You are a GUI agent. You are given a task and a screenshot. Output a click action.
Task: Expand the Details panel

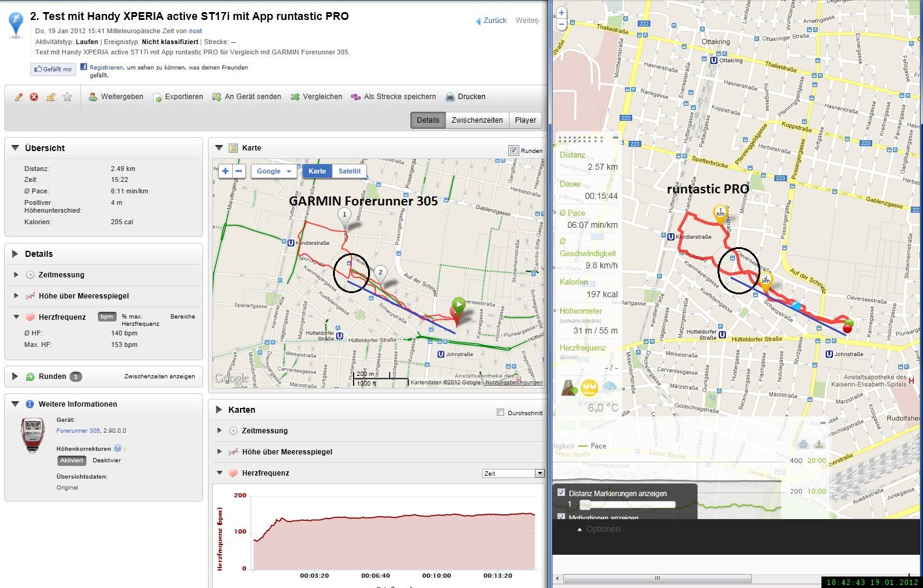tap(15, 254)
